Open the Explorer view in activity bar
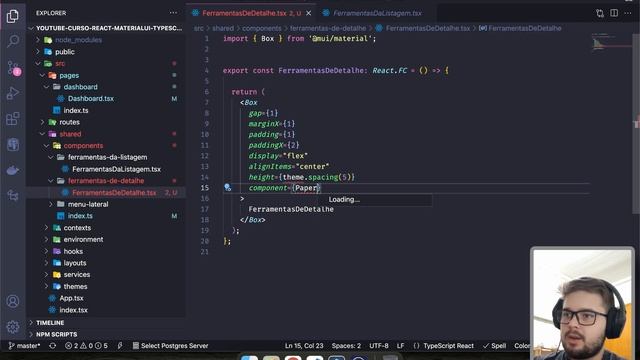 coord(13,16)
